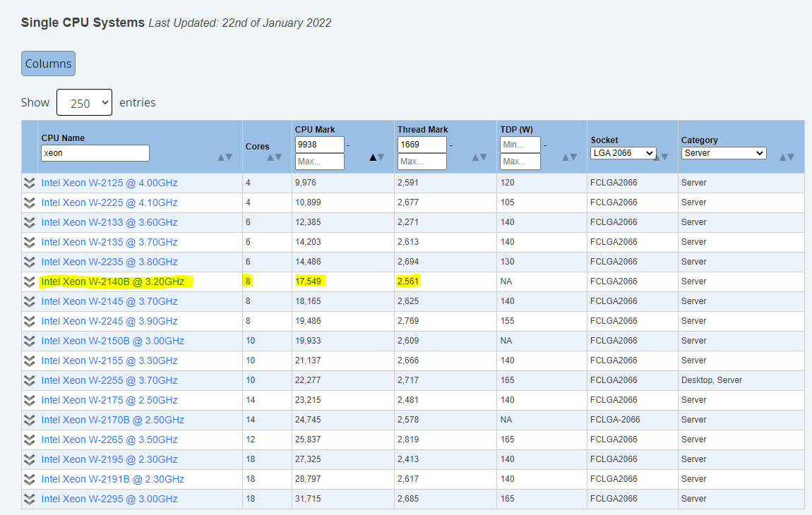Expand details for Intel Xeon W-2225 row
812x515 pixels.
pyautogui.click(x=29, y=203)
